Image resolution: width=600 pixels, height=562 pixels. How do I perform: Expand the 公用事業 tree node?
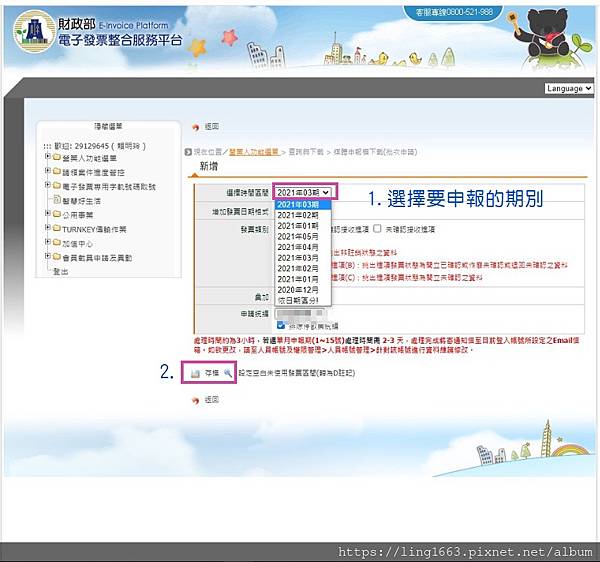tap(48, 213)
